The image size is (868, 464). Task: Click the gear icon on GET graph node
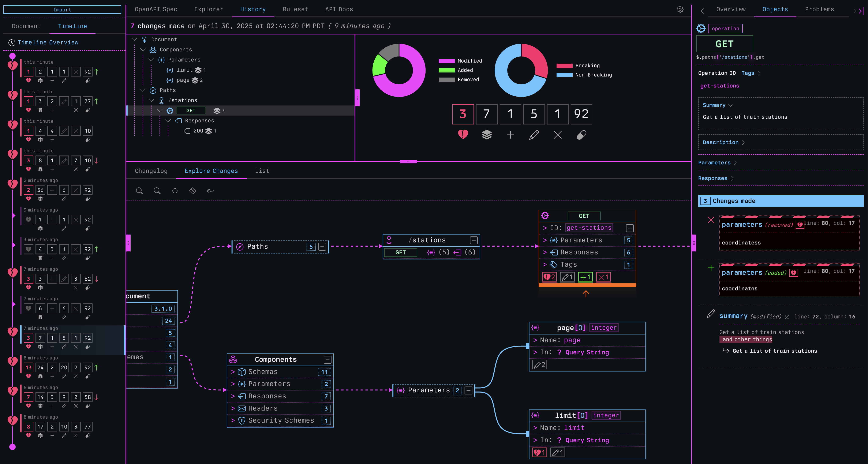click(545, 216)
